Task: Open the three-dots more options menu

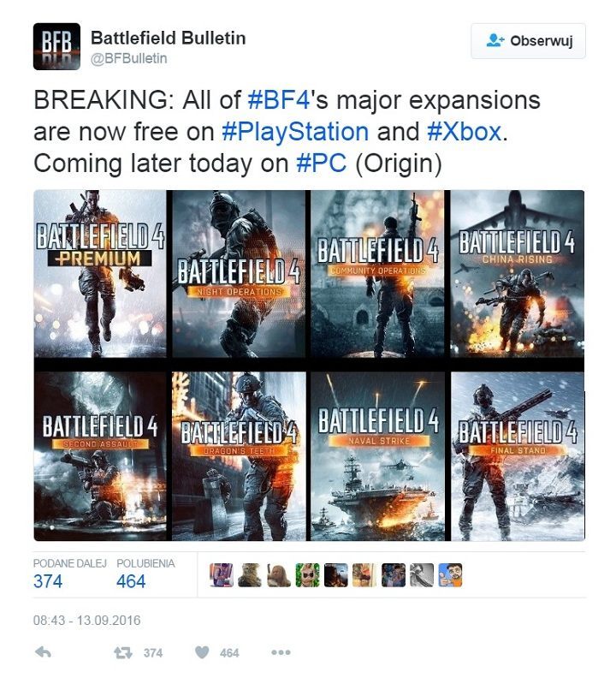Action: (281, 652)
